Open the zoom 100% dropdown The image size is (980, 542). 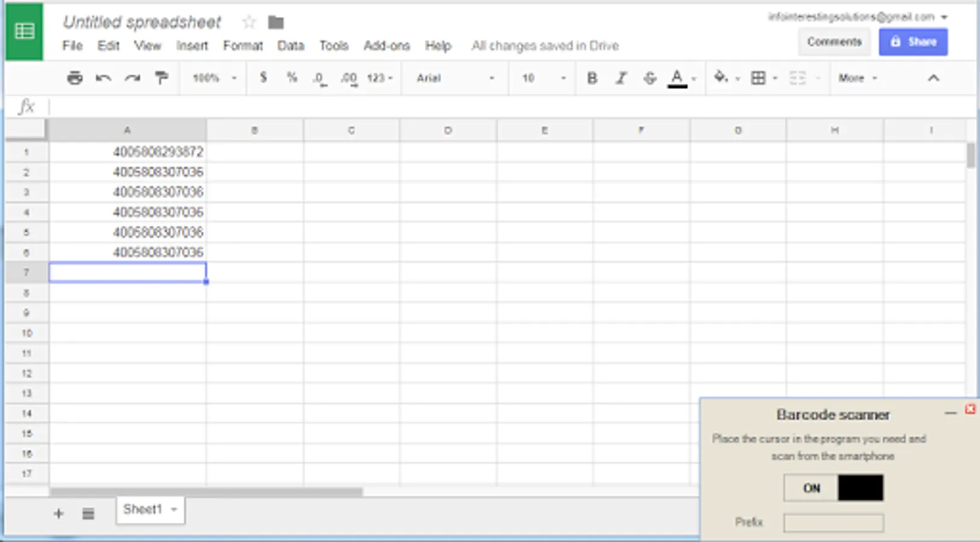214,78
